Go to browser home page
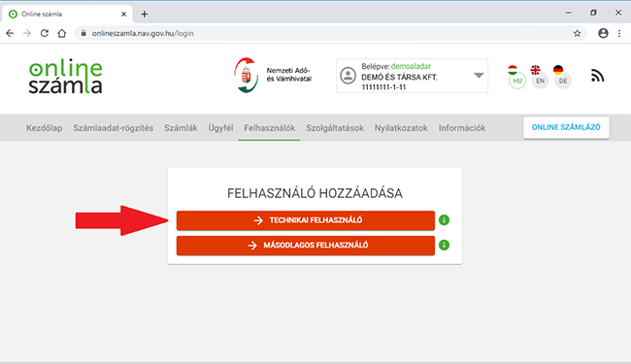The height and width of the screenshot is (364, 631). [61, 33]
